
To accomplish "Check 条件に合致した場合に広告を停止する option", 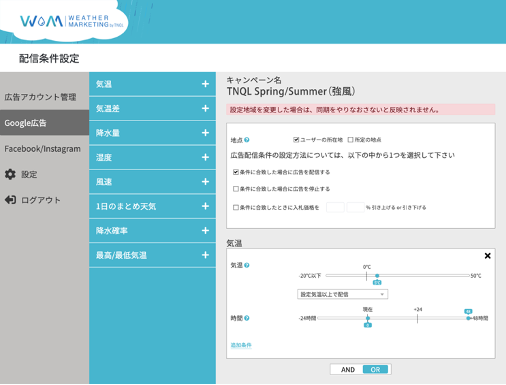I will 236,189.
